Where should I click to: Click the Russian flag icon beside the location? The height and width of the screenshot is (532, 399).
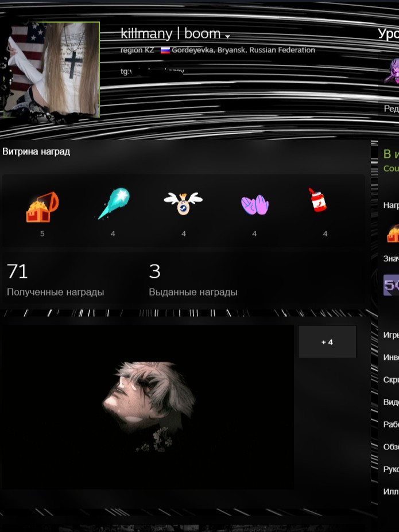pyautogui.click(x=165, y=51)
